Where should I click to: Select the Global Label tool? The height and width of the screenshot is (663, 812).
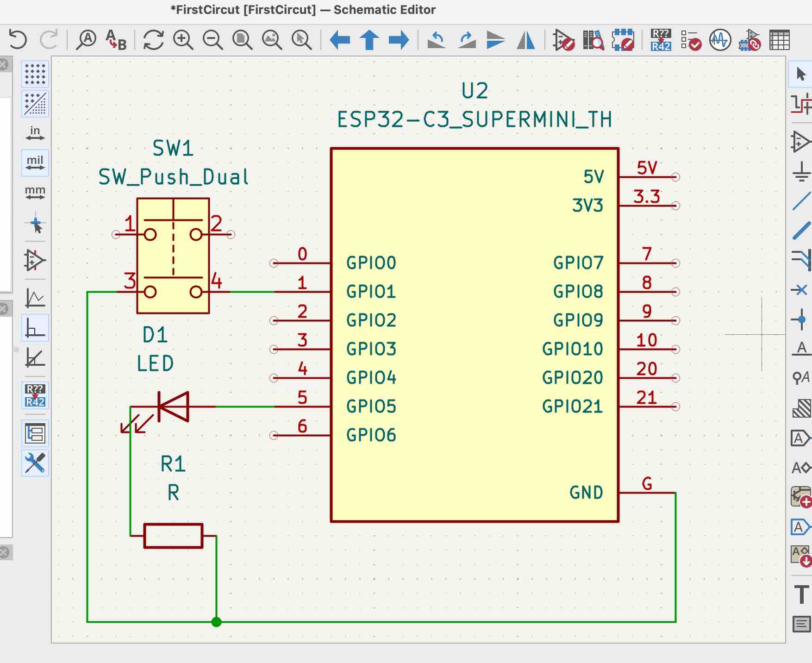(x=801, y=438)
